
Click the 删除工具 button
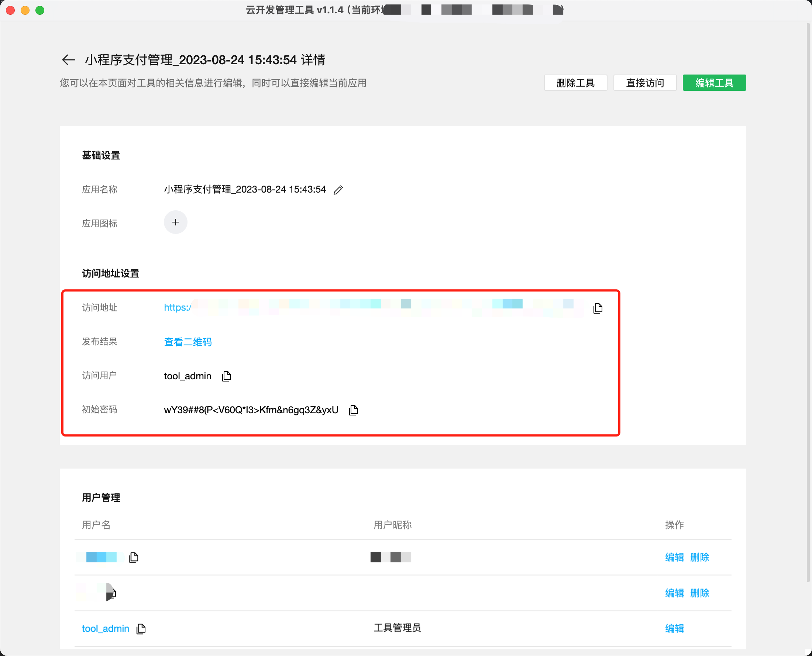(x=575, y=83)
